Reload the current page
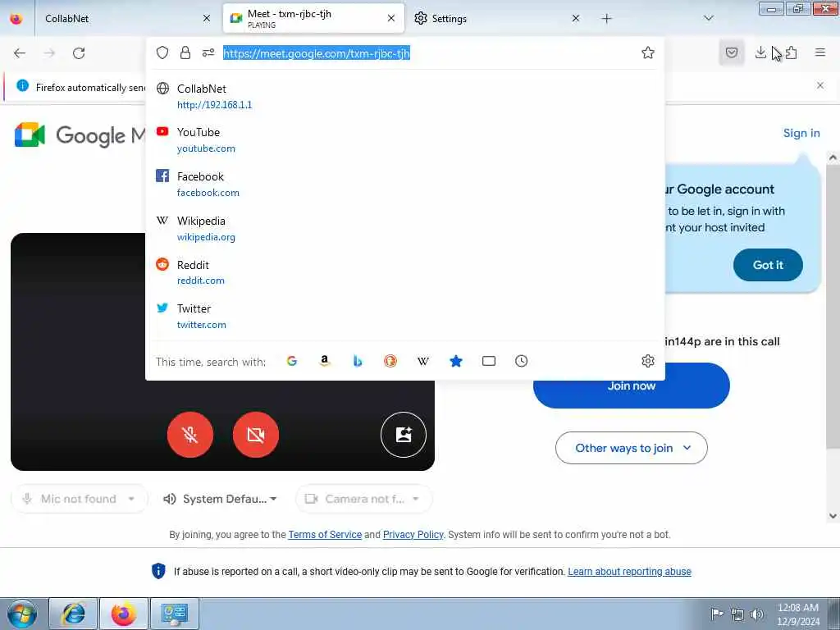 pos(79,53)
